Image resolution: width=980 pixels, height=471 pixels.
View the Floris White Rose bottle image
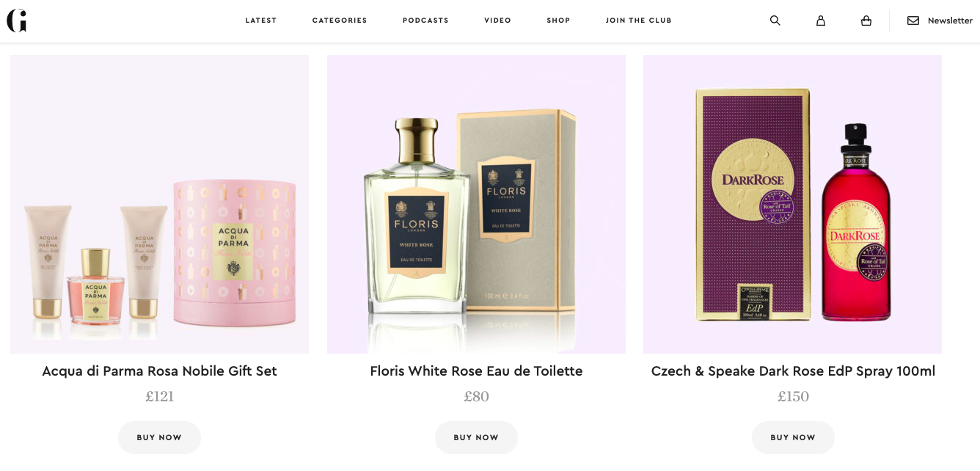click(x=476, y=204)
